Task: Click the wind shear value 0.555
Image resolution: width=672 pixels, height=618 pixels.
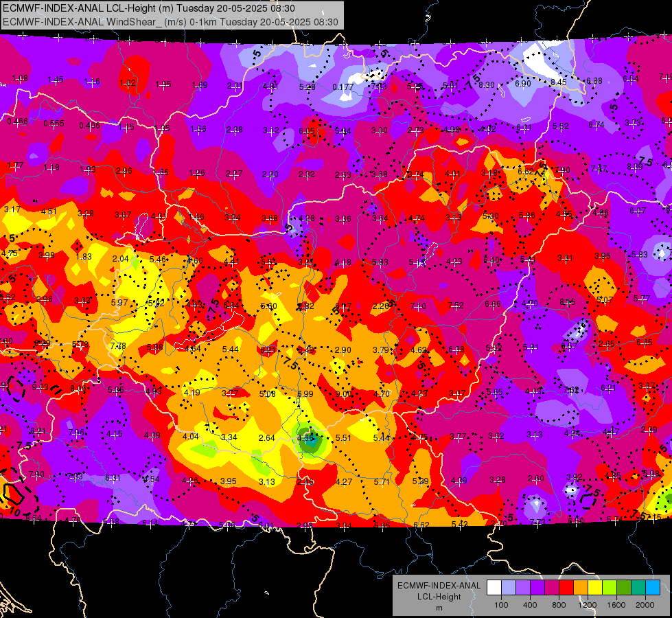Action: (x=54, y=124)
